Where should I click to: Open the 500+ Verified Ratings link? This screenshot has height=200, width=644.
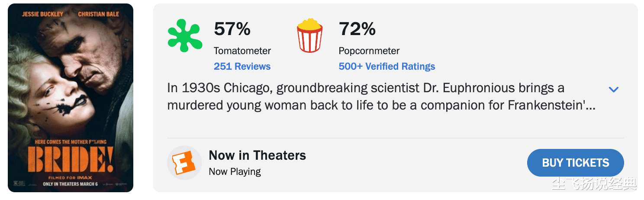386,67
